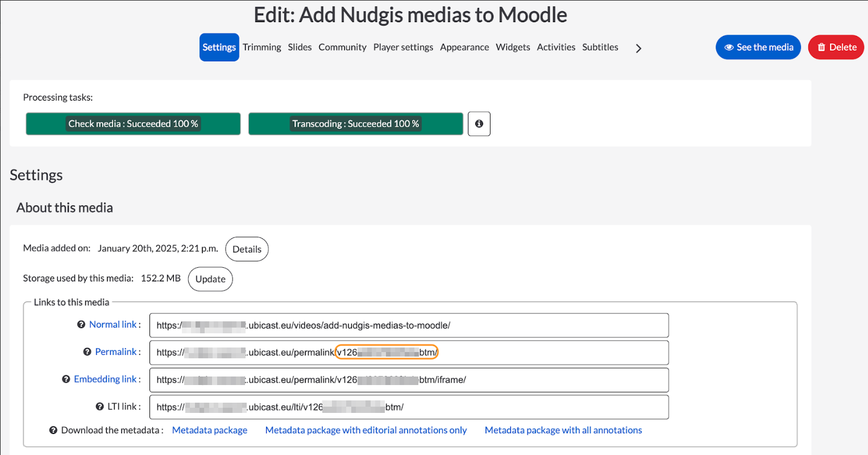Click the Processing tasks label
The height and width of the screenshot is (455, 868).
[58, 97]
